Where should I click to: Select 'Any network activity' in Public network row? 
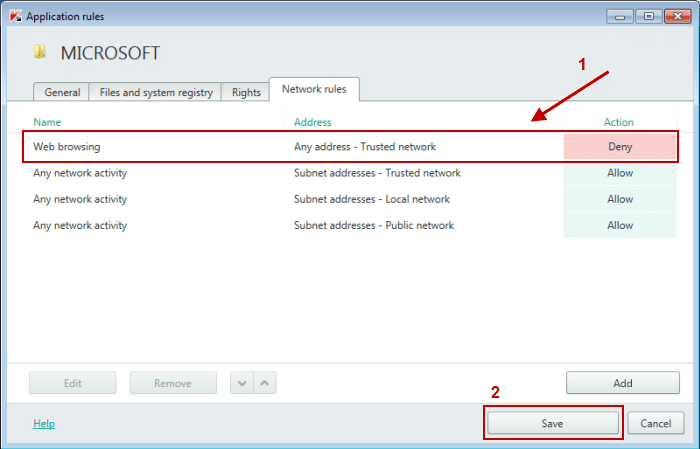pos(80,225)
